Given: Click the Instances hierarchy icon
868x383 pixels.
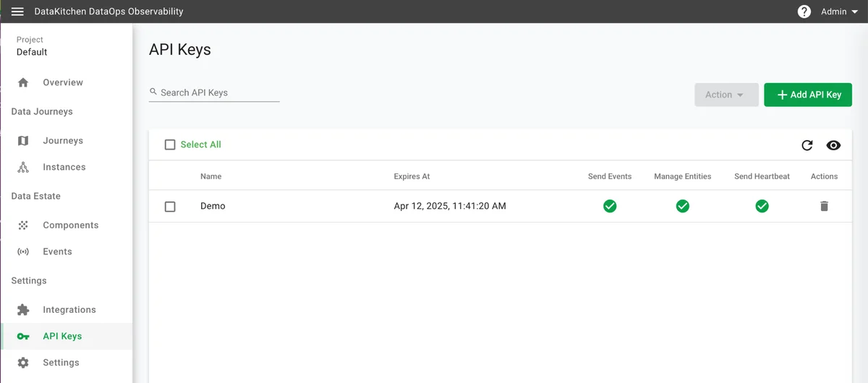Looking at the screenshot, I should tap(23, 167).
